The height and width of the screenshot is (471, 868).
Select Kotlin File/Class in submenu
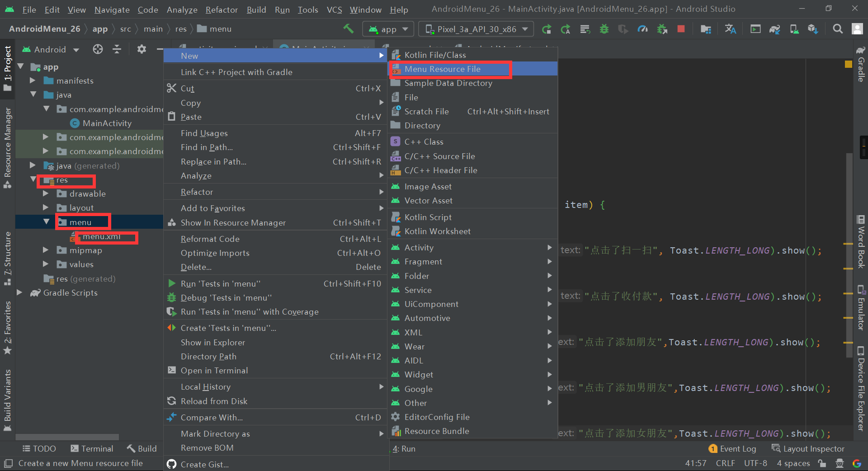473,55
